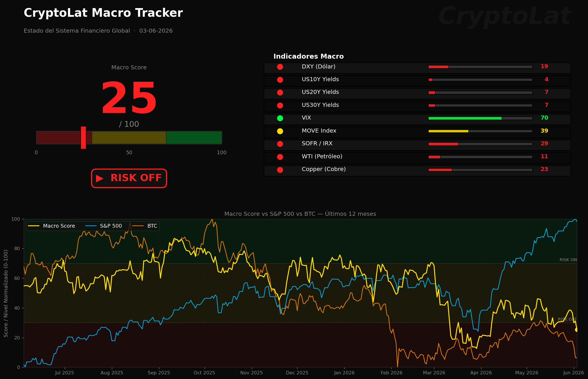Click the "RISK ON" threshold label in the chart
This screenshot has height=379, width=588.
coord(568,260)
